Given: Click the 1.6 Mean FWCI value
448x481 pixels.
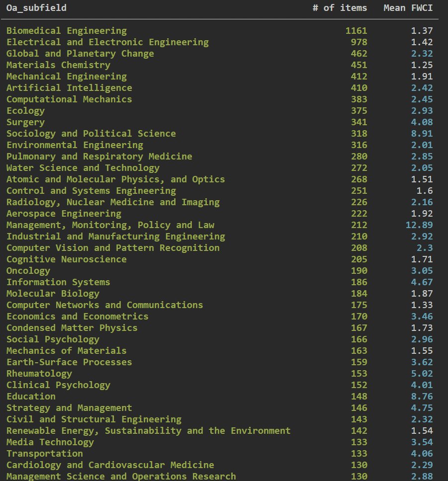Looking at the screenshot, I should pyautogui.click(x=425, y=190).
